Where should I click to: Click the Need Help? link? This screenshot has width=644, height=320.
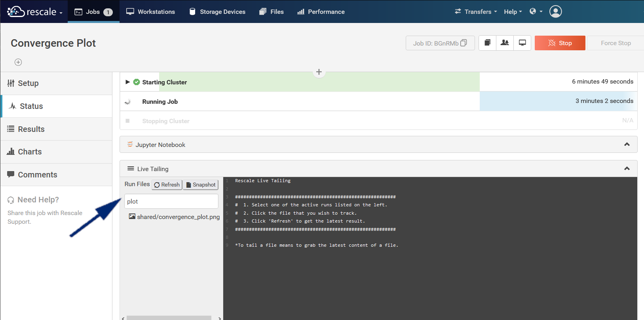coord(38,200)
